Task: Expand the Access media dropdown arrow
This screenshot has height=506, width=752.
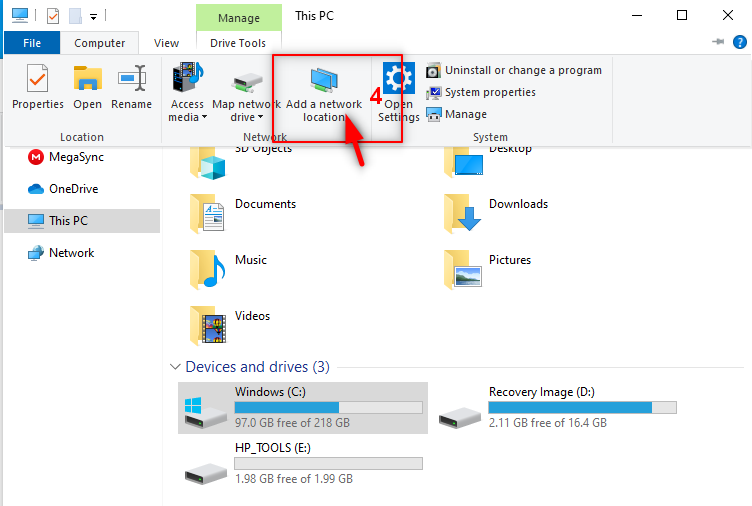Action: point(204,117)
